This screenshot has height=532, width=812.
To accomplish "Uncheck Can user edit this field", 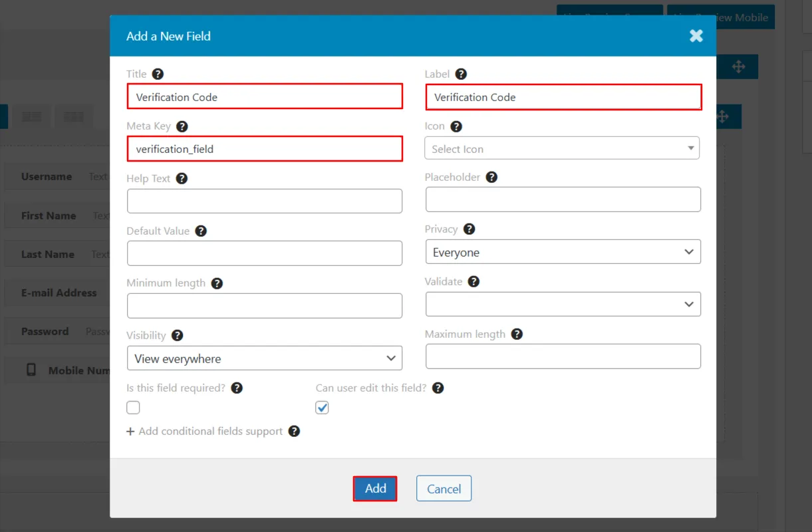I will click(322, 407).
